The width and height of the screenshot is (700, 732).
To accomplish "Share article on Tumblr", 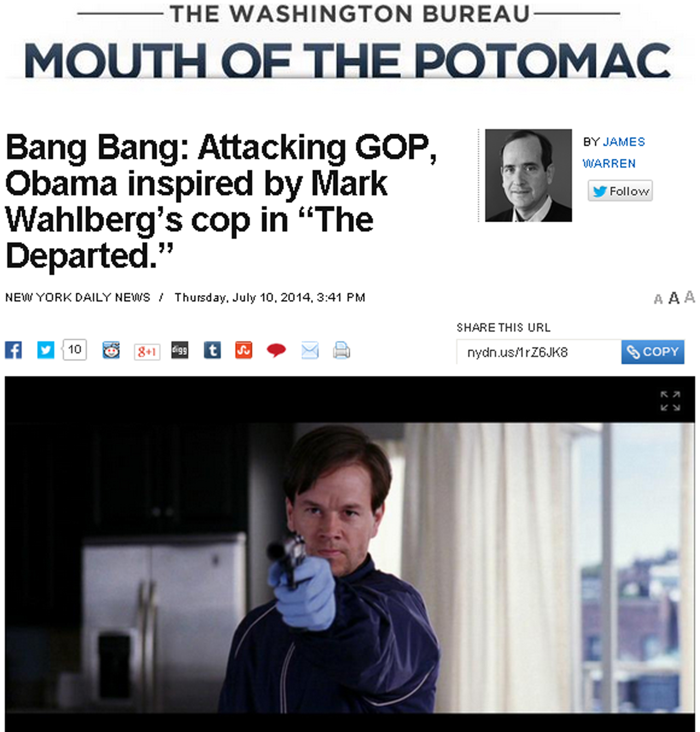I will pyautogui.click(x=212, y=350).
